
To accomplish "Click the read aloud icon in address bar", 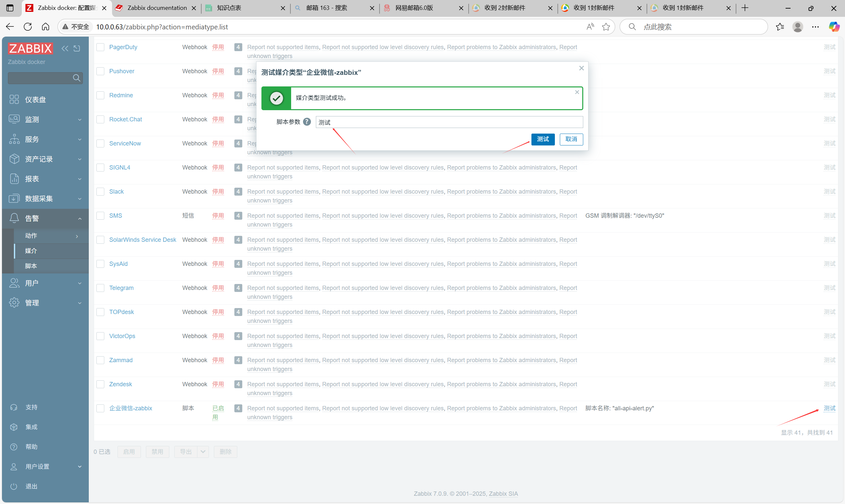I will click(590, 27).
